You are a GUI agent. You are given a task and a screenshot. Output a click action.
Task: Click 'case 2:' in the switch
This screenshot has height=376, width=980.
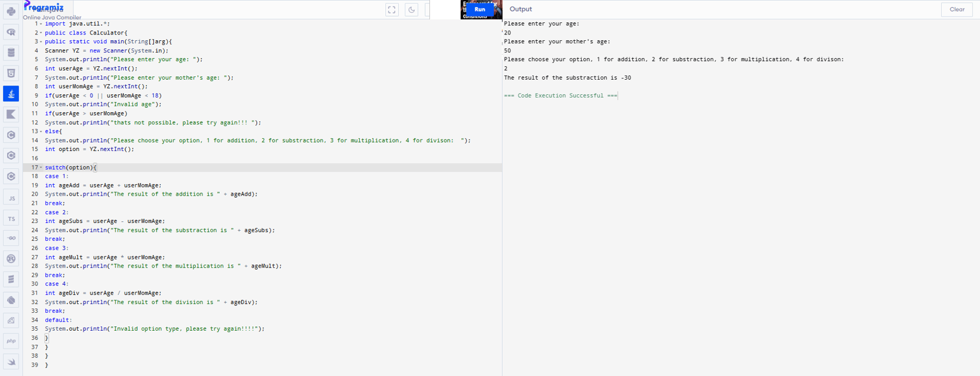click(x=57, y=212)
